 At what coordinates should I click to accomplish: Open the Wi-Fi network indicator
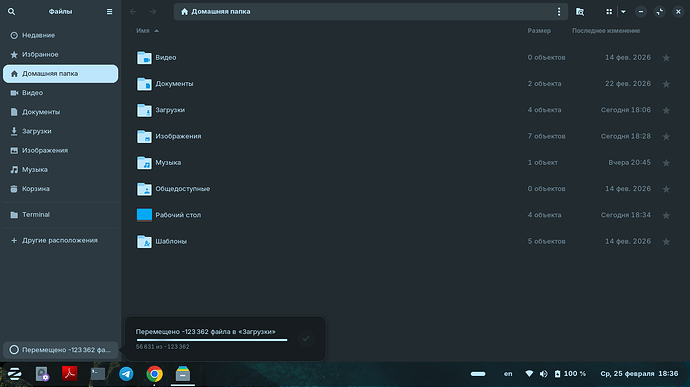click(x=529, y=374)
